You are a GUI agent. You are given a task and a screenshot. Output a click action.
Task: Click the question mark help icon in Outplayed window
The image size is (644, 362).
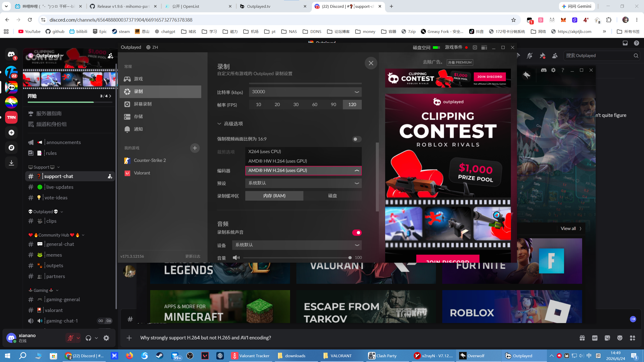tap(563, 70)
